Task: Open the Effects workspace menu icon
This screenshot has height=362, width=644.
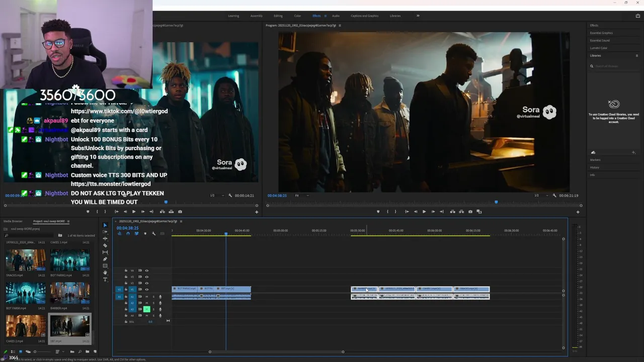Action: pyautogui.click(x=325, y=16)
